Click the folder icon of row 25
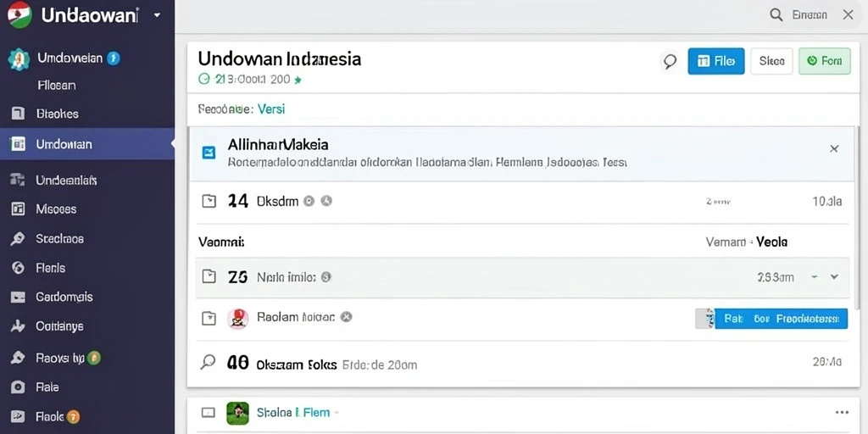 click(x=209, y=277)
